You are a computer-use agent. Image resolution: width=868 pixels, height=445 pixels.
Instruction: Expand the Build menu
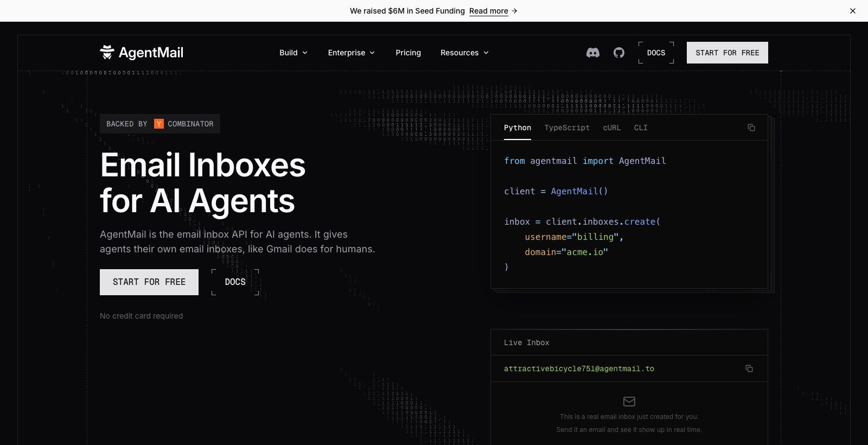293,53
